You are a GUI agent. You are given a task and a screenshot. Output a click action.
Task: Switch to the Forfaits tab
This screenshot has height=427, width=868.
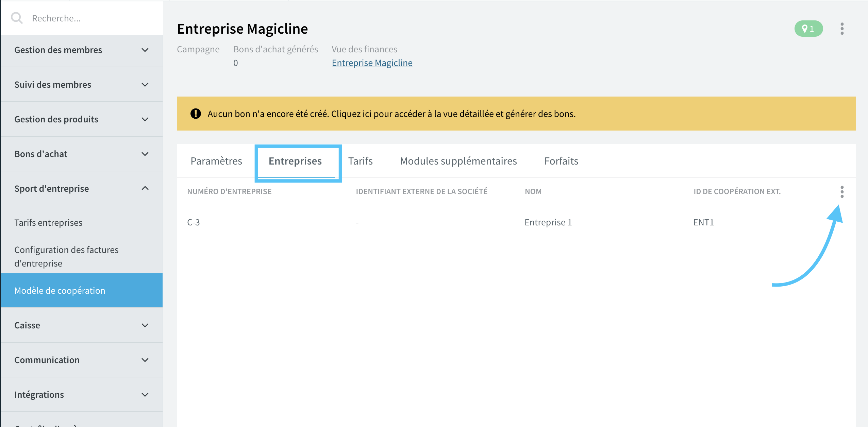561,161
